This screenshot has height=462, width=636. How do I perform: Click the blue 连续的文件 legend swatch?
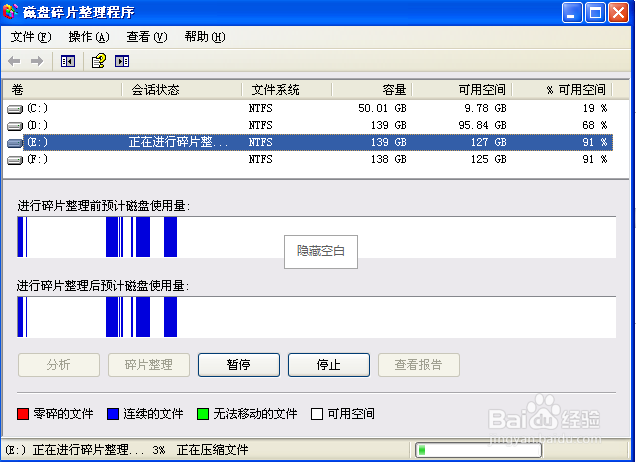[x=113, y=414]
